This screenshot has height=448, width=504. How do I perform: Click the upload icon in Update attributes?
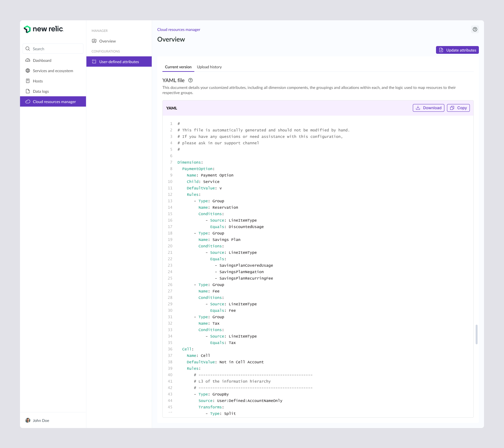click(x=441, y=50)
